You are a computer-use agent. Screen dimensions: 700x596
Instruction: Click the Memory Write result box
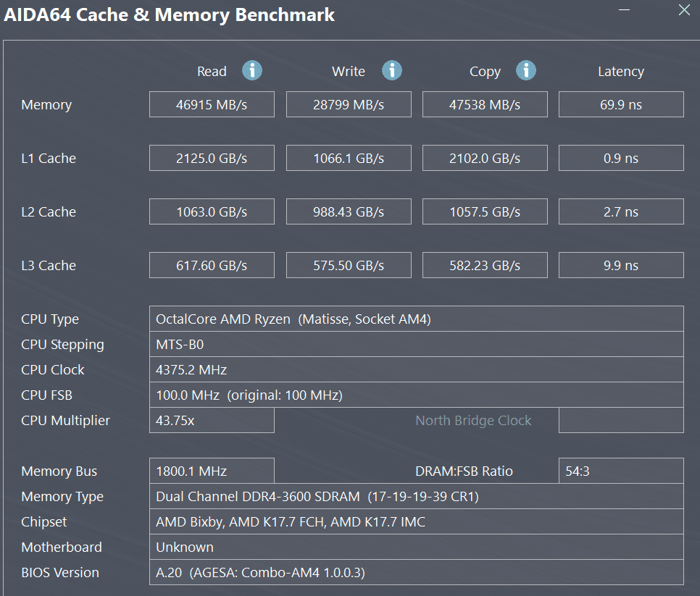[349, 104]
